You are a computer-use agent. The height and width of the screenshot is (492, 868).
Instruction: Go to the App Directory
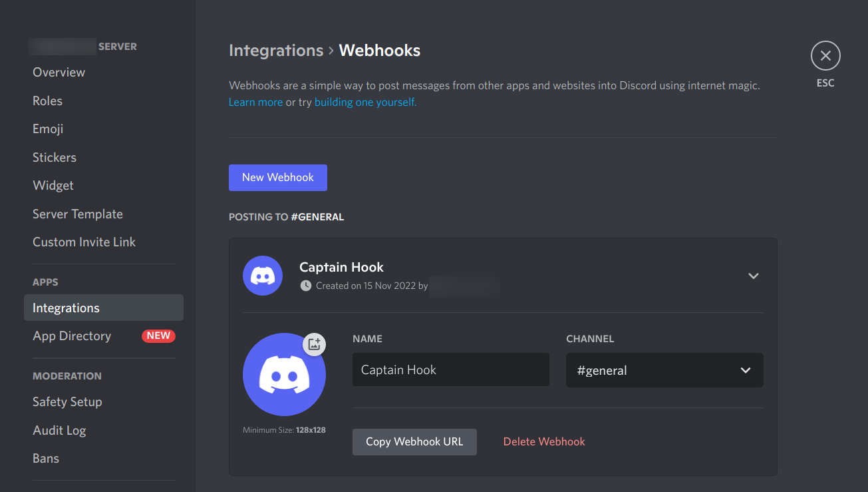71,336
